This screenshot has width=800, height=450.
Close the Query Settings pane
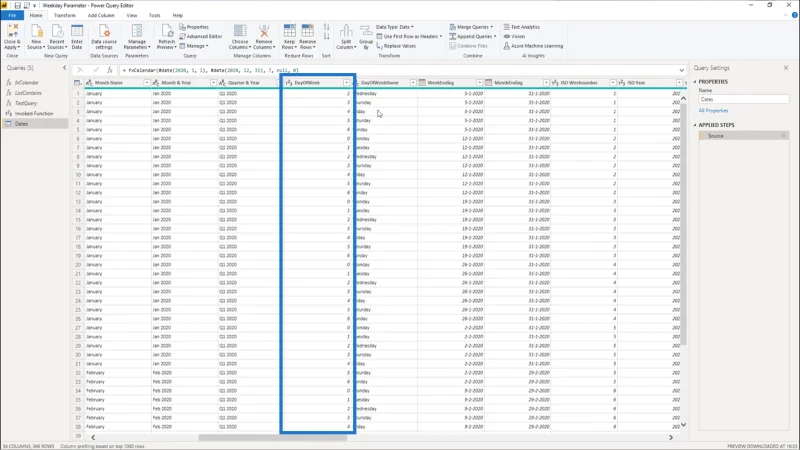click(x=786, y=67)
